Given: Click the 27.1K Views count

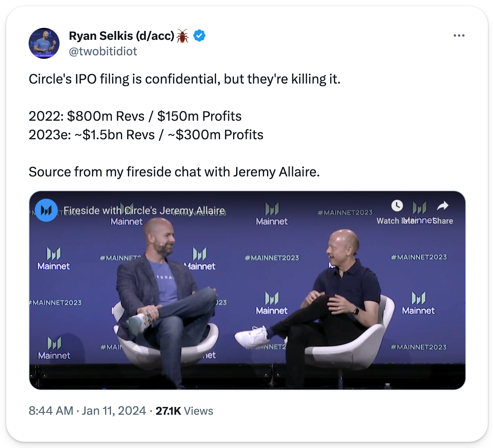Looking at the screenshot, I should (x=184, y=411).
